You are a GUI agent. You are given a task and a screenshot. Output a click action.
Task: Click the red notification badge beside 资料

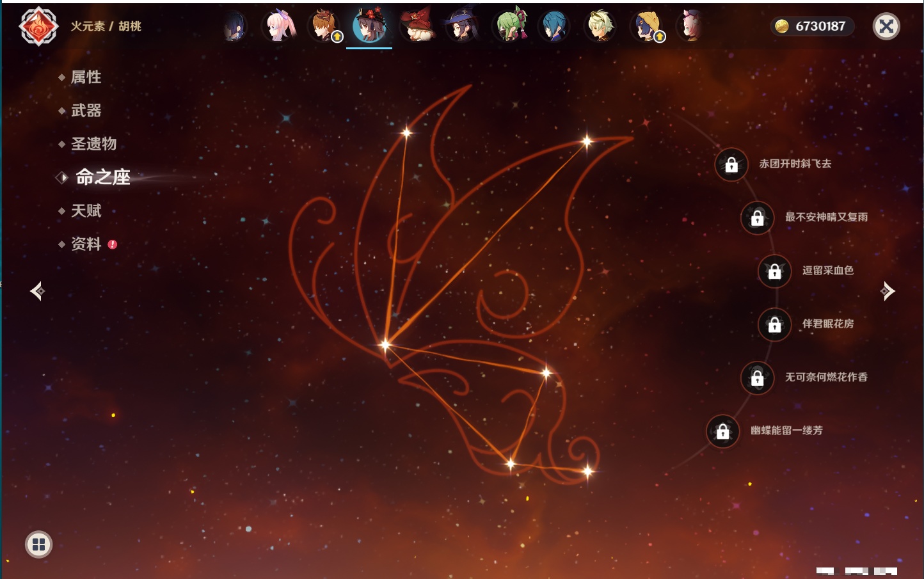(113, 244)
